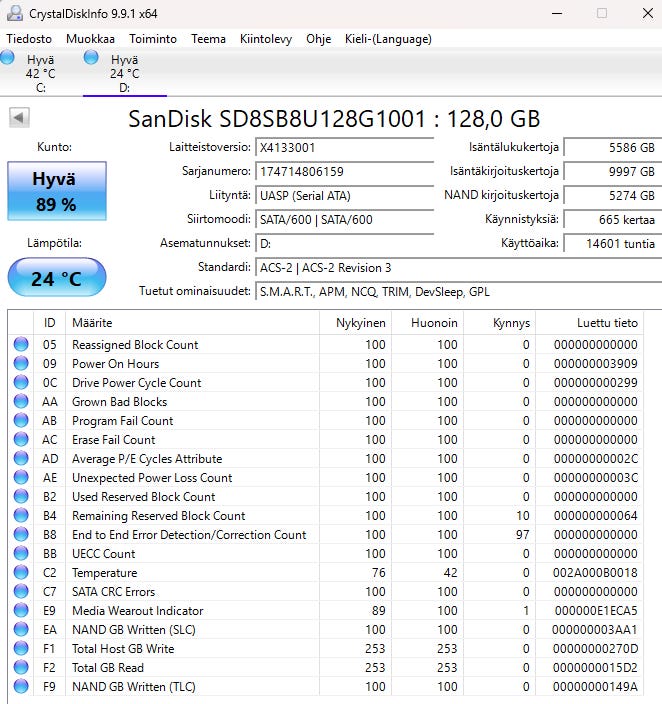
Task: Open the Toiminto menu
Action: pyautogui.click(x=153, y=39)
